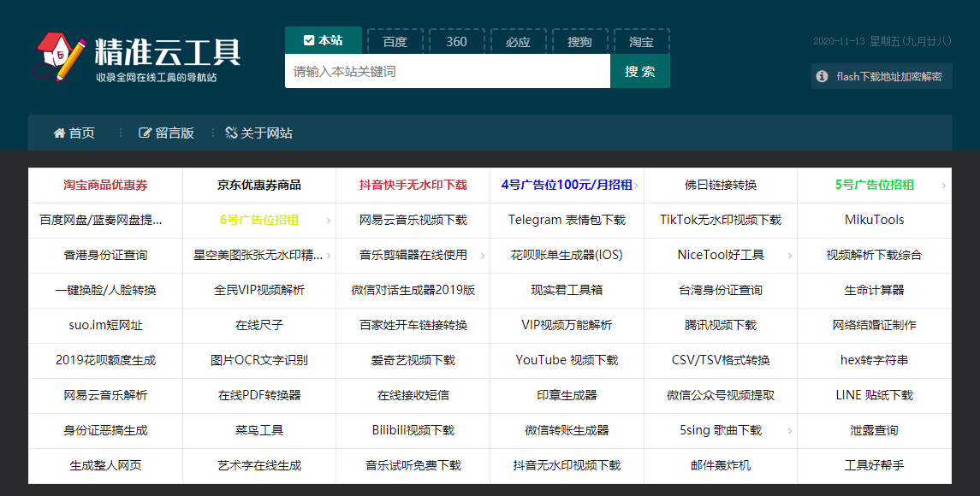The height and width of the screenshot is (496, 980).
Task: Open 在线尺子 link
Action: click(259, 325)
